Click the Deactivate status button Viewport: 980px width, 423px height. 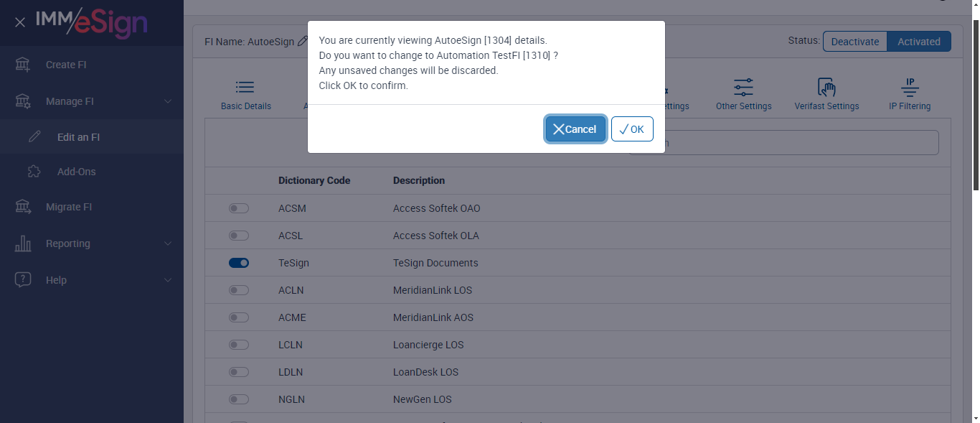click(854, 42)
